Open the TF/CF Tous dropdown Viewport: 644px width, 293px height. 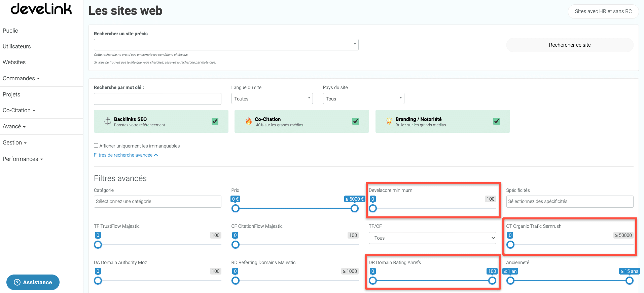[432, 238]
